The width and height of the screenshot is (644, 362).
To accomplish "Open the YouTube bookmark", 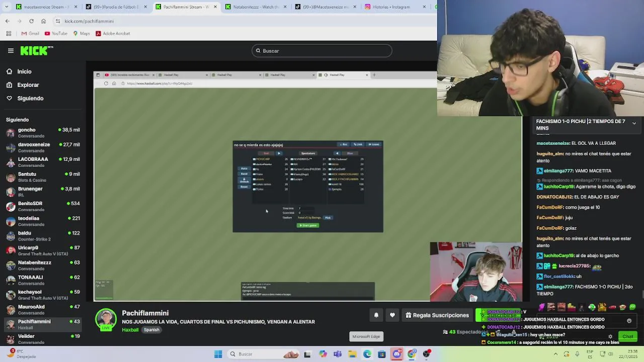I will pyautogui.click(x=56, y=33).
